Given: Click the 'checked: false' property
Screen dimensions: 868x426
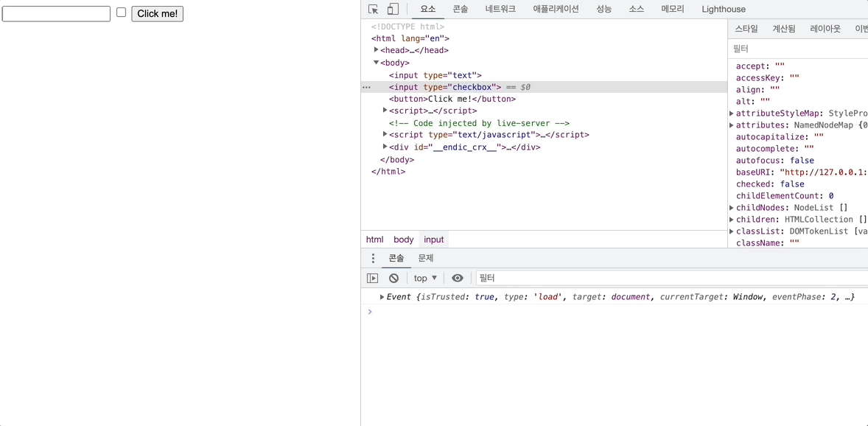Looking at the screenshot, I should 770,184.
